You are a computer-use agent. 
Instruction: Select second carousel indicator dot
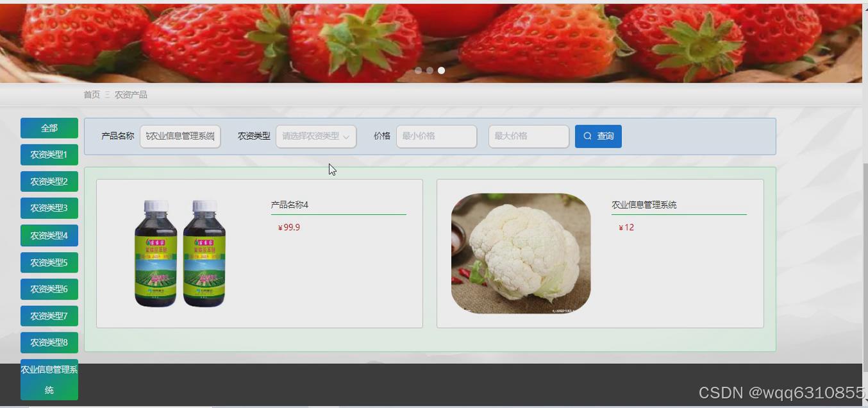tap(430, 71)
